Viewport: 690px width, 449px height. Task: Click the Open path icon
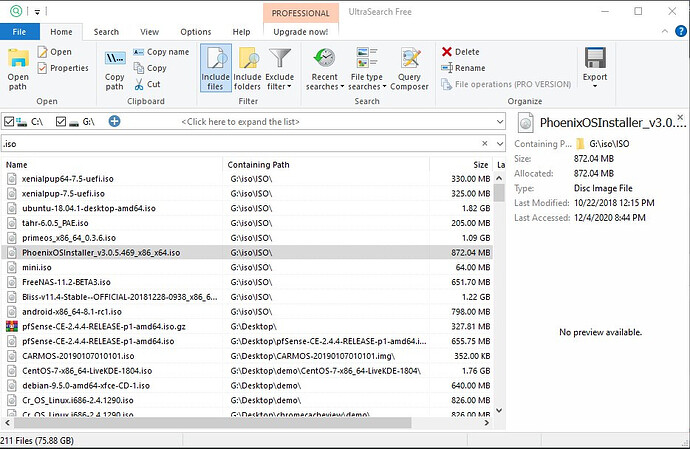[x=18, y=59]
